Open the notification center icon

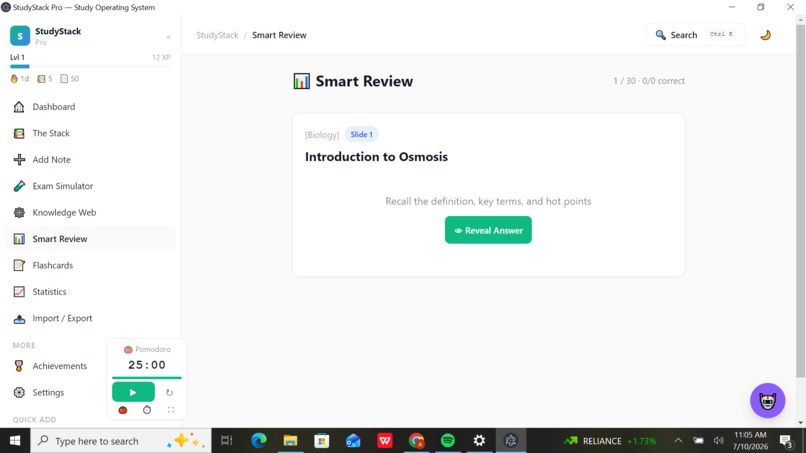(x=786, y=441)
